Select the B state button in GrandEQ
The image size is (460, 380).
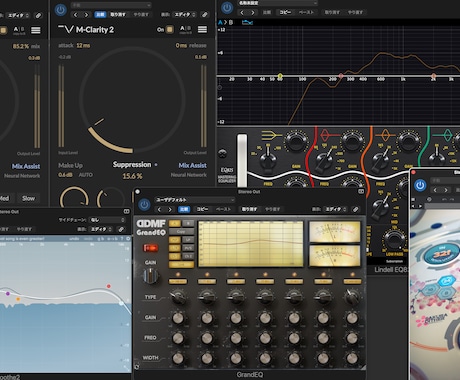click(x=188, y=223)
